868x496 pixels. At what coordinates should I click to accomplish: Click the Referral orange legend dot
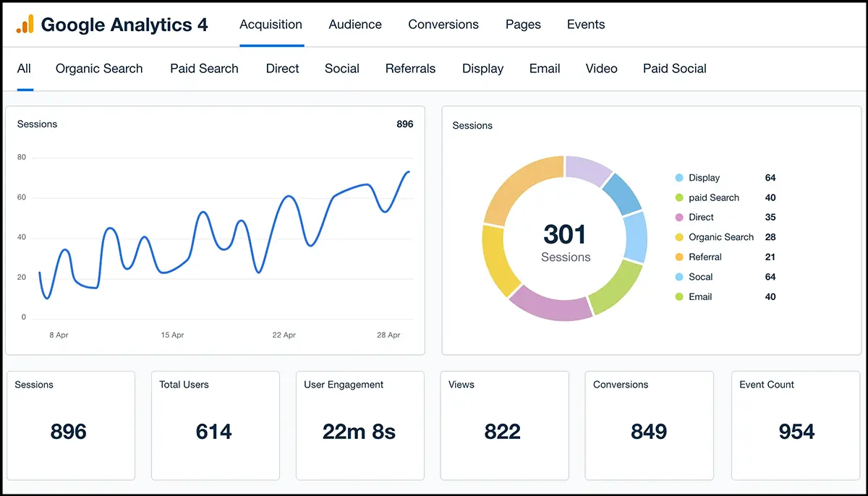pos(679,257)
